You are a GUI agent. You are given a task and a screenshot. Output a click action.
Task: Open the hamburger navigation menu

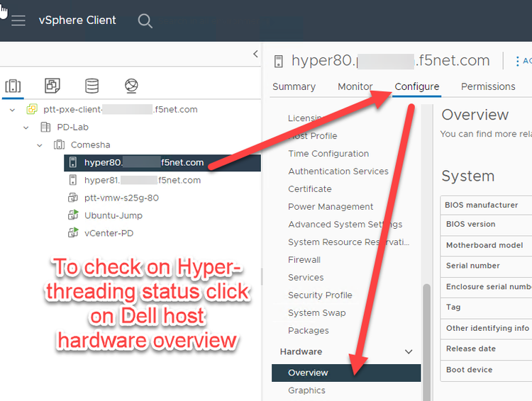[18, 21]
